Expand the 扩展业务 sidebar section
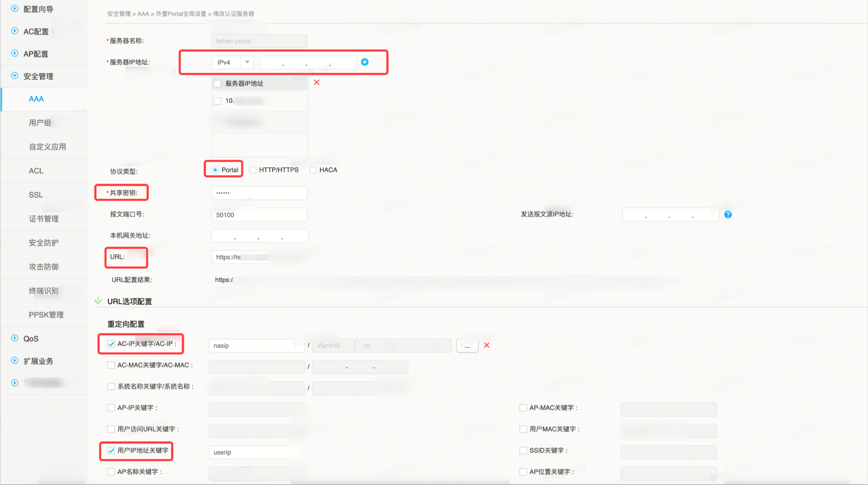Viewport: 868px width, 485px height. coord(15,361)
